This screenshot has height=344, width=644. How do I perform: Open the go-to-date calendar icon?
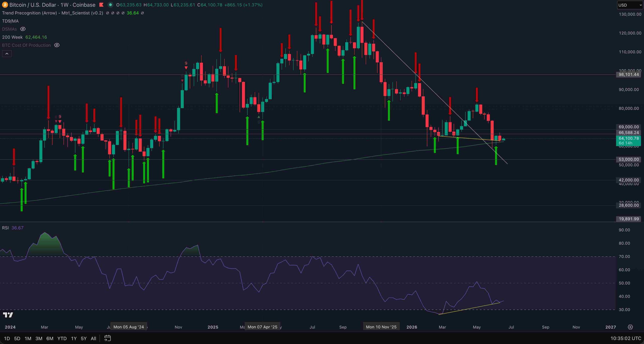click(107, 338)
